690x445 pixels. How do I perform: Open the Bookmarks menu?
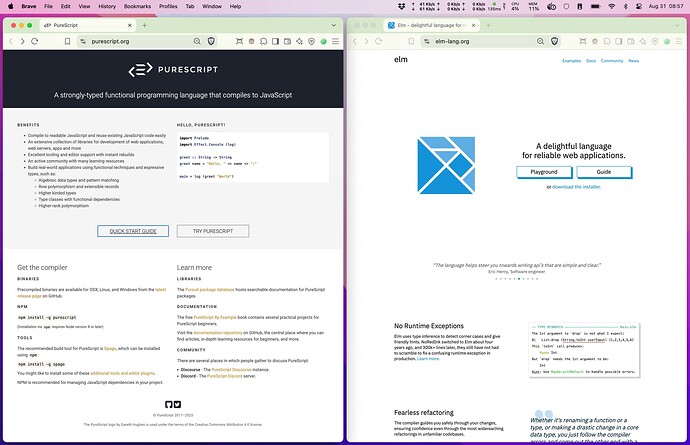pos(137,6)
